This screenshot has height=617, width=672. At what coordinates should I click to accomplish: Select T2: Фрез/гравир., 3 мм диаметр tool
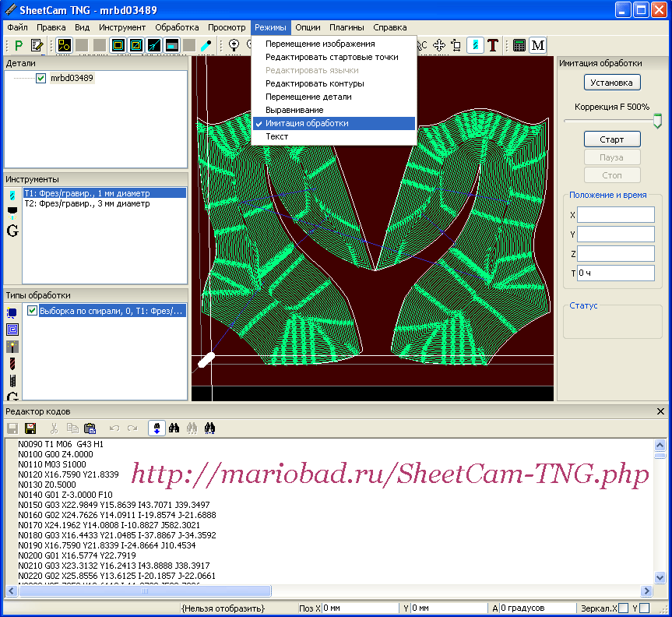(x=104, y=203)
